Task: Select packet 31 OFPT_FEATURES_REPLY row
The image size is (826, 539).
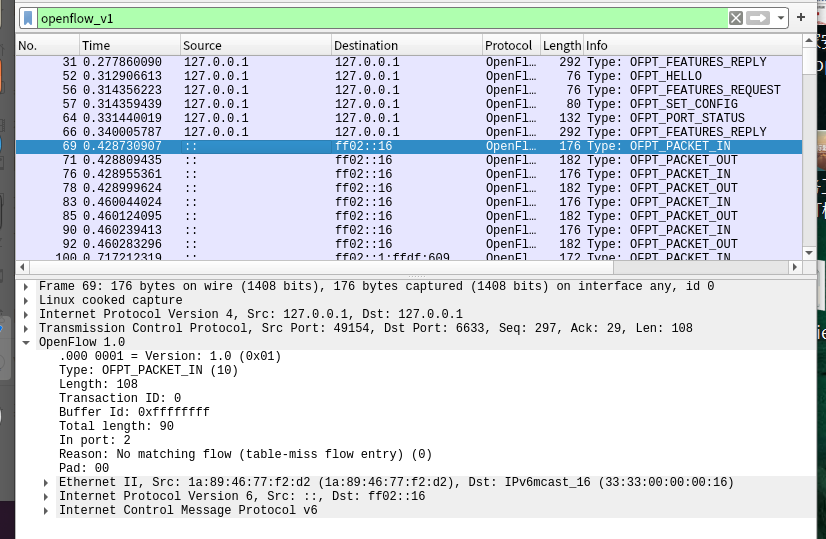Action: (409, 62)
